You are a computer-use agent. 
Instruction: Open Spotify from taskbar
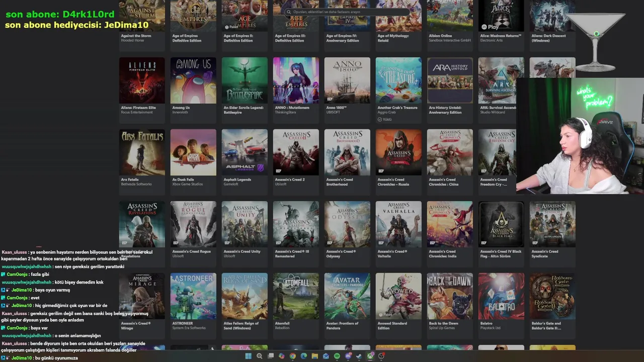(x=337, y=356)
